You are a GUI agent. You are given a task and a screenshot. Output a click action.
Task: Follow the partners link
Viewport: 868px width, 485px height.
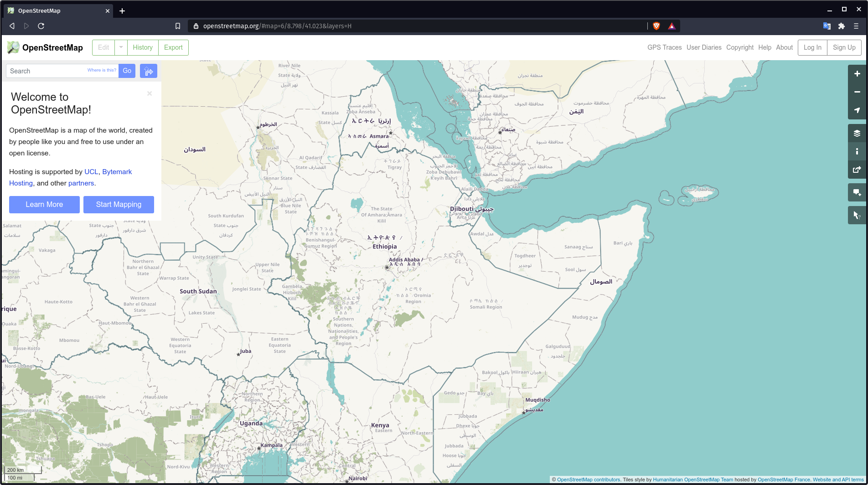(x=81, y=183)
